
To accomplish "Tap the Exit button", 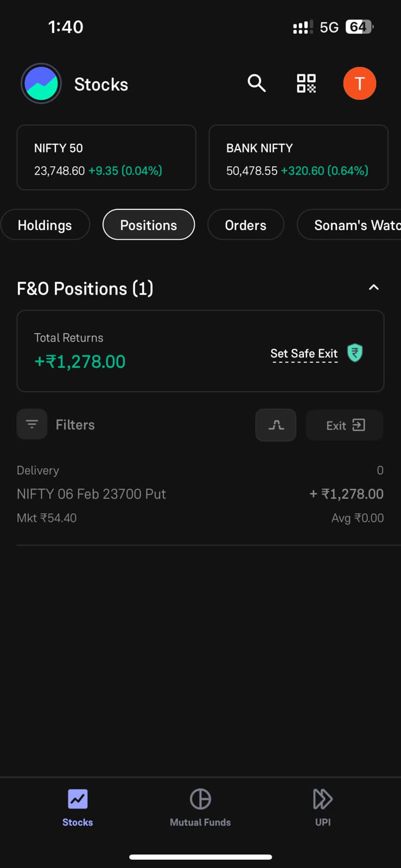I will [x=345, y=425].
